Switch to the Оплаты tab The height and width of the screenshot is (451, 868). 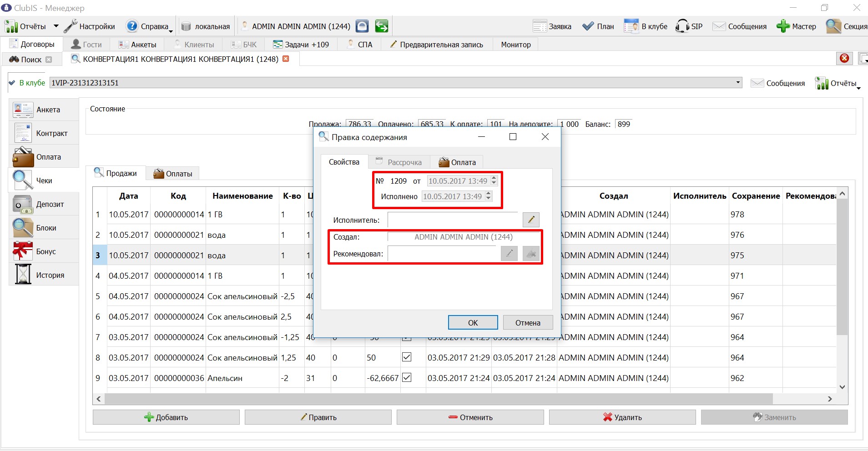[173, 174]
